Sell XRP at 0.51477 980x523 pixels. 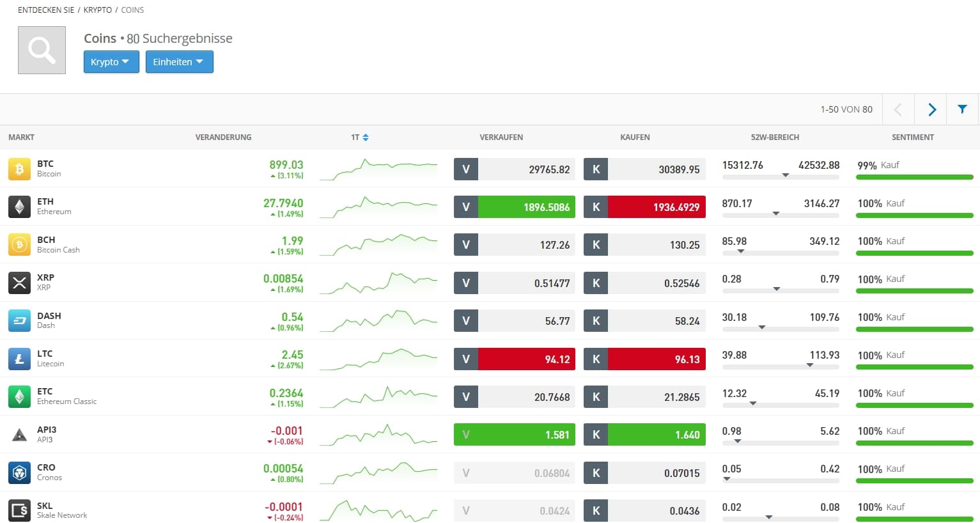515,283
